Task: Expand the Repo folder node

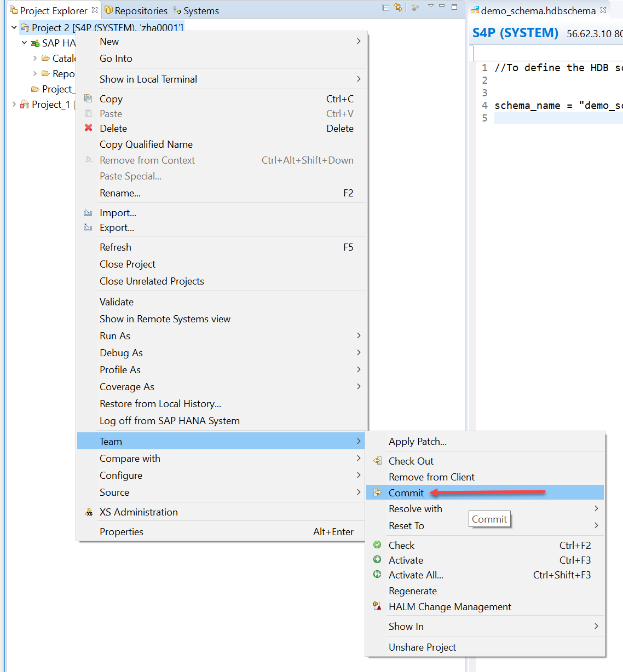Action: pos(35,73)
